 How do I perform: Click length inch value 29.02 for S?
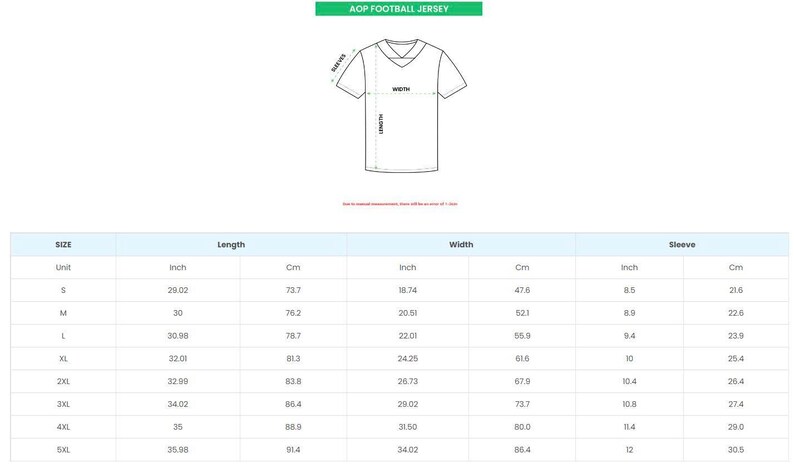tap(178, 290)
